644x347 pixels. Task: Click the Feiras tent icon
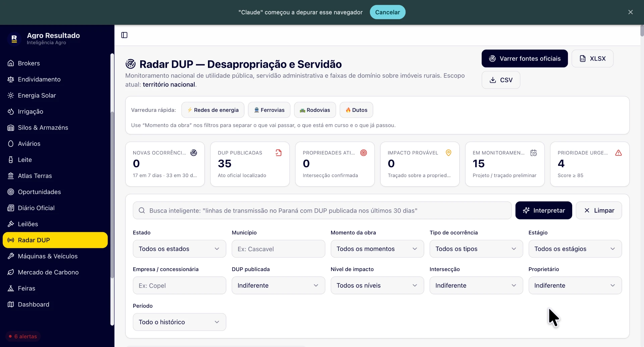[11, 288]
